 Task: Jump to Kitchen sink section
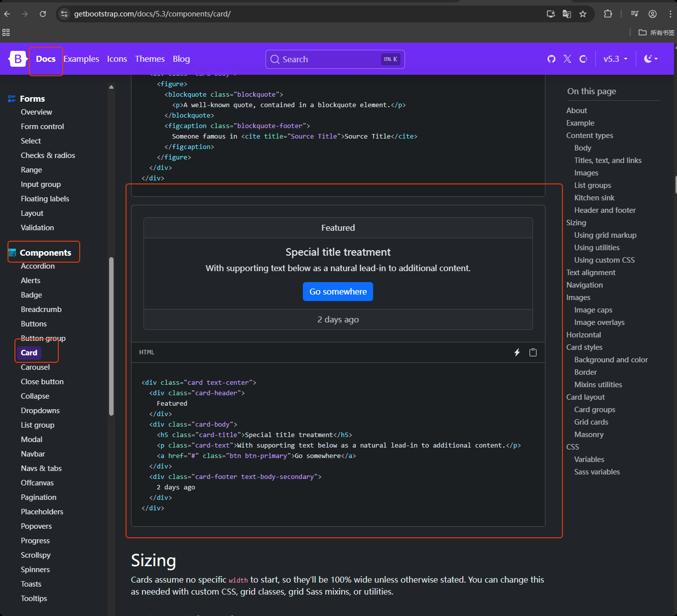click(x=594, y=198)
